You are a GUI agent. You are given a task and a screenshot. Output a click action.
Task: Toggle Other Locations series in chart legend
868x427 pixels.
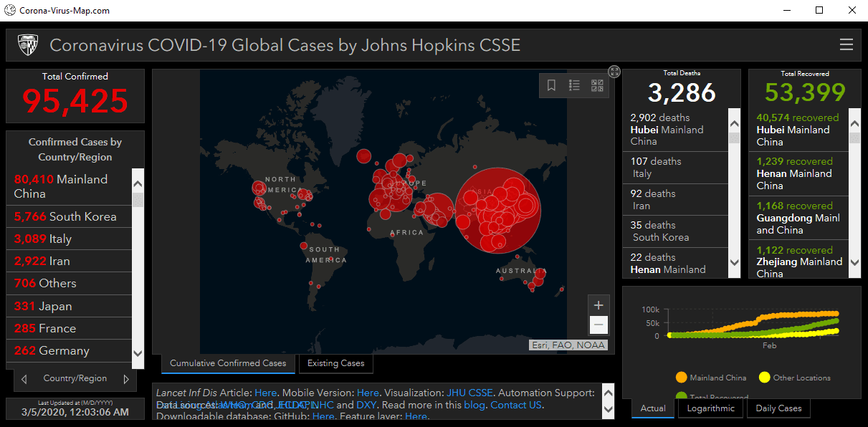pos(795,378)
